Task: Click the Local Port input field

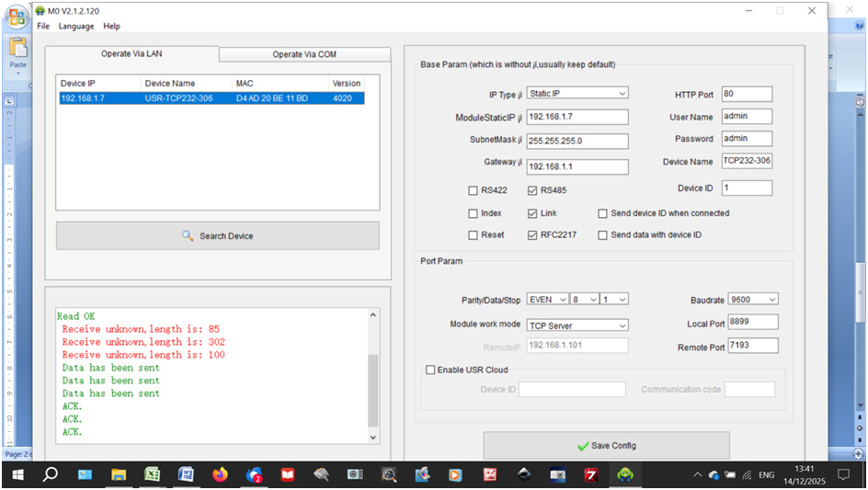Action: pyautogui.click(x=752, y=322)
